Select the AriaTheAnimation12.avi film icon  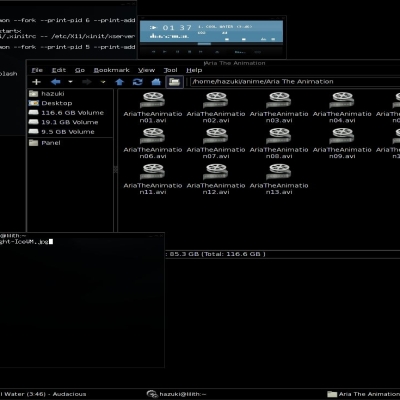(216, 172)
